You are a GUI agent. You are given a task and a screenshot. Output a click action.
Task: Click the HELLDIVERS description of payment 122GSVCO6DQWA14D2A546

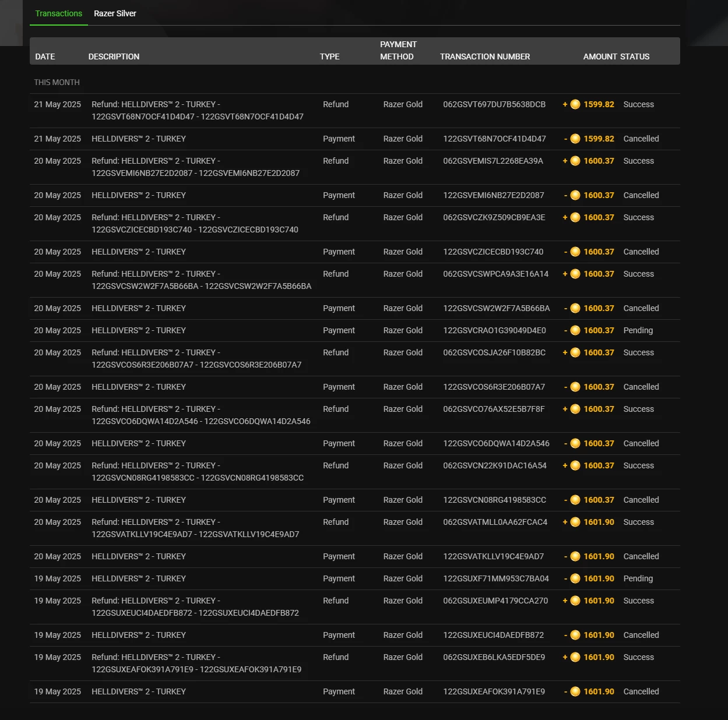139,443
